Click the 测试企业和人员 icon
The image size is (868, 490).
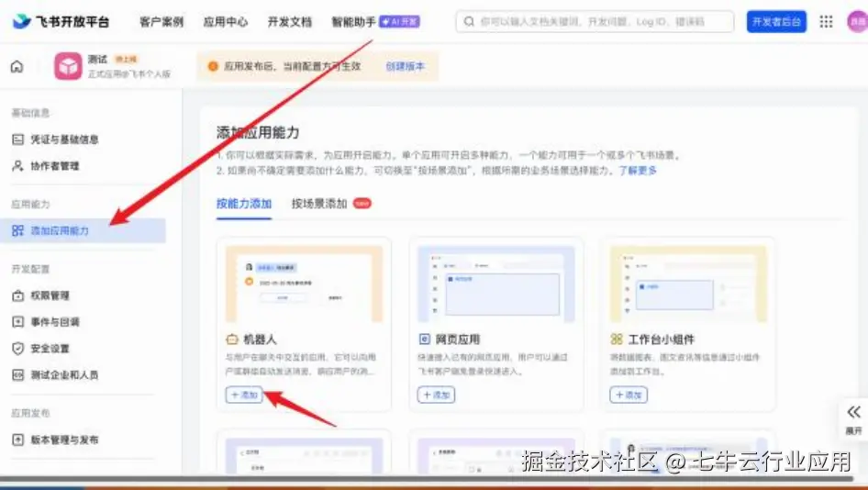pyautogui.click(x=17, y=374)
